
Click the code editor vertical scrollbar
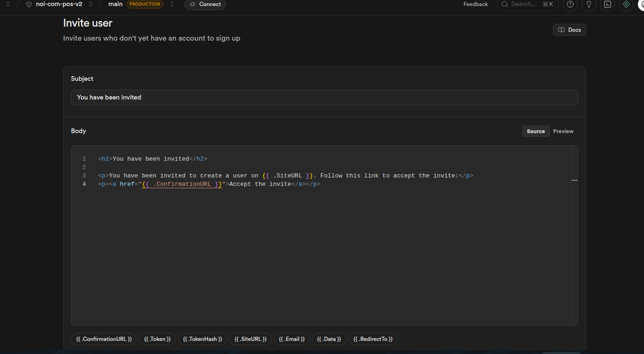[x=574, y=234]
